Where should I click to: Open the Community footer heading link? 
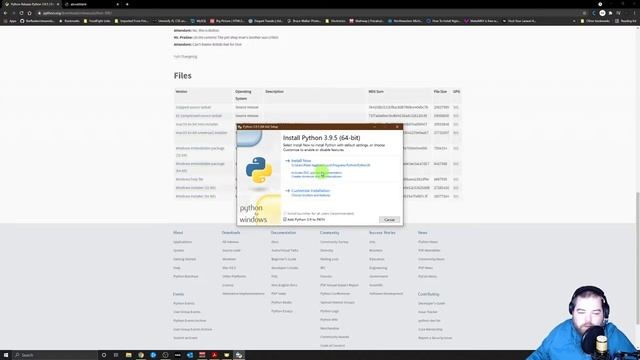click(x=329, y=233)
